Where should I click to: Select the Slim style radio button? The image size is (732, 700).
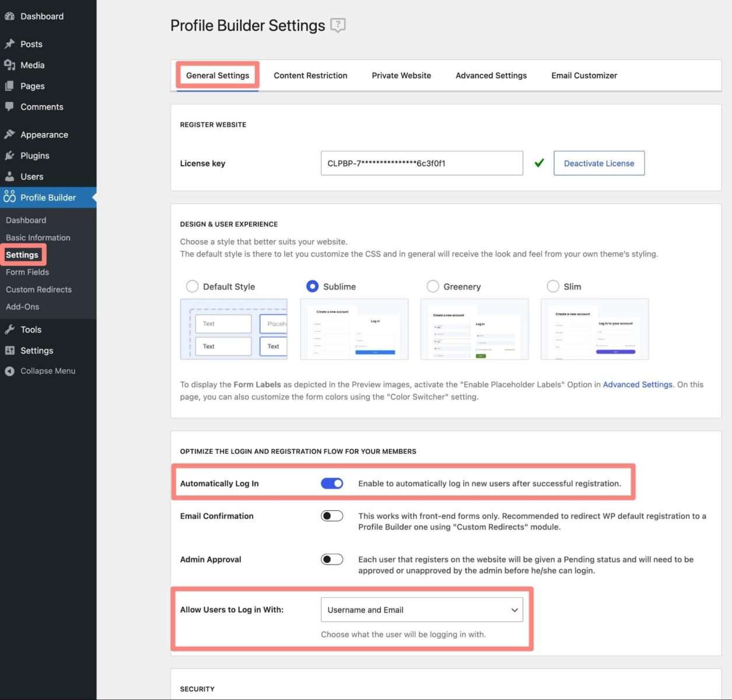[x=553, y=286]
